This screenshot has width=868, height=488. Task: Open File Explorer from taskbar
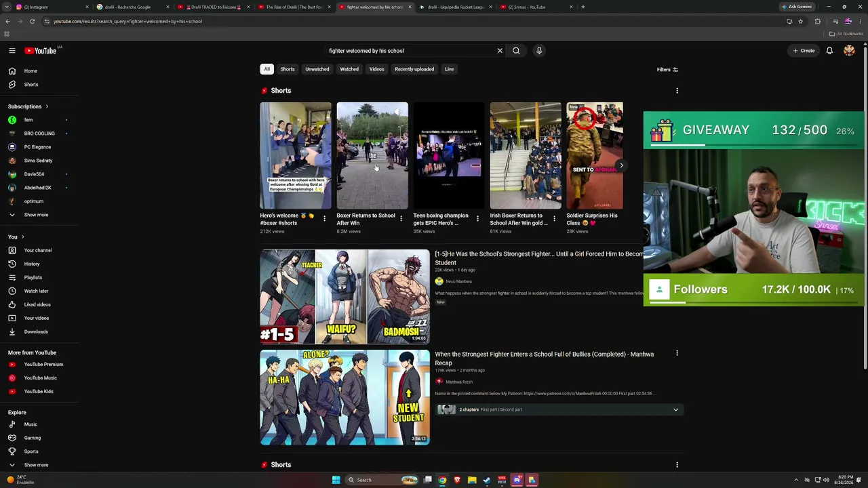(472, 480)
